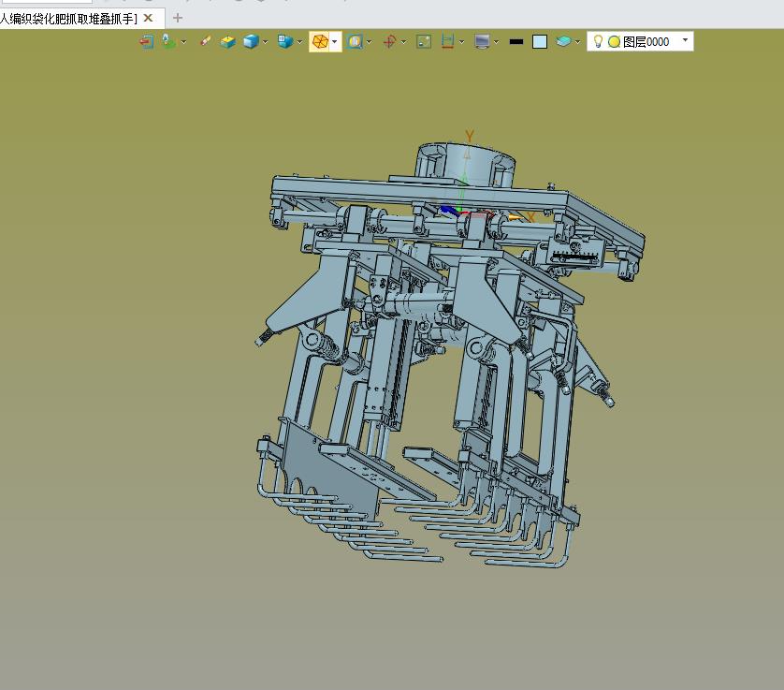Screen dimensions: 784x690
Task: Open the rotate view dropdown arrow
Action: point(403,42)
